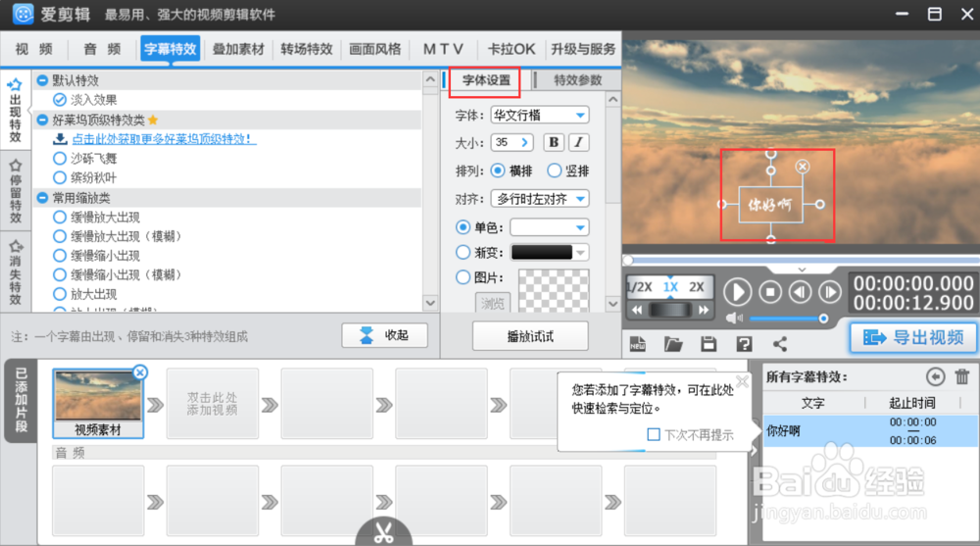Screen dimensions: 980x546
Task: Open the 渐变 gradient dropdown arrow
Action: [581, 252]
